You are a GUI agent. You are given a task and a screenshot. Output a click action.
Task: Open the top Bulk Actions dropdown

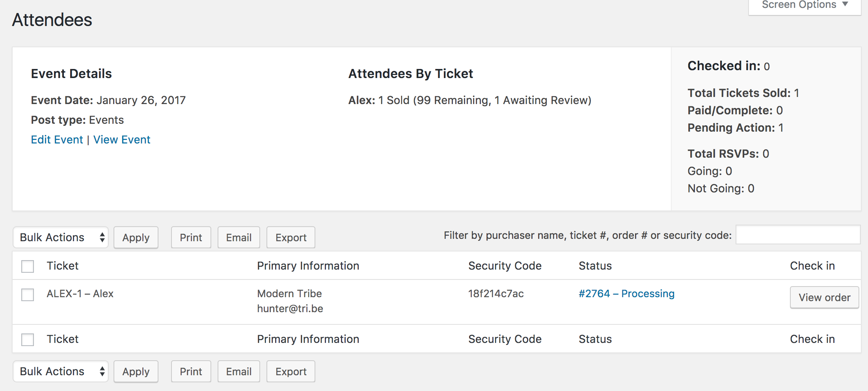[x=61, y=237]
